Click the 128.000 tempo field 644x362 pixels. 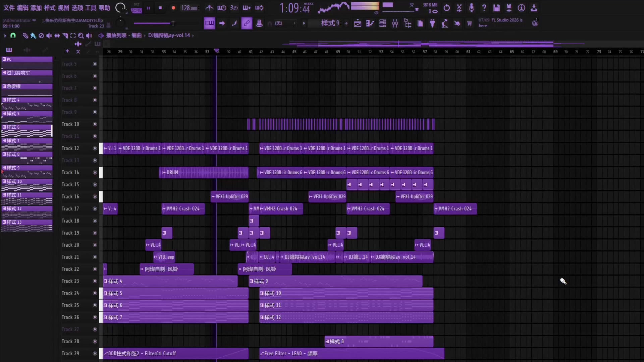(x=190, y=8)
